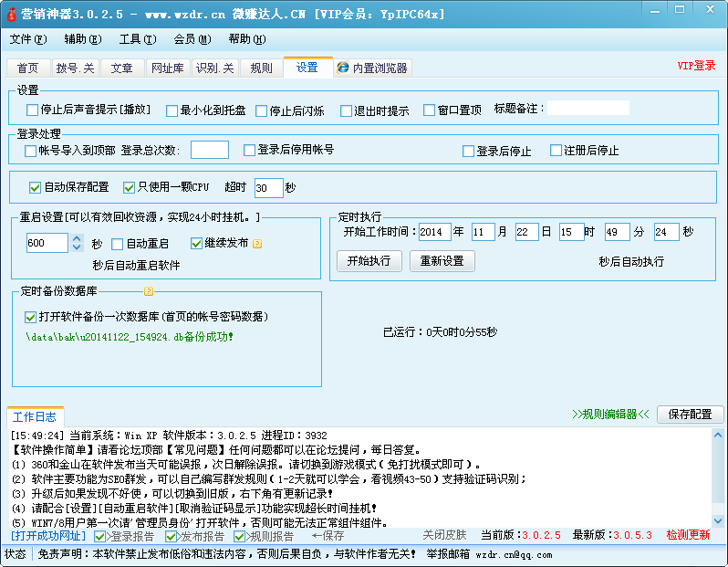Check the 自动重启 option
Image resolution: width=728 pixels, height=567 pixels.
118,244
